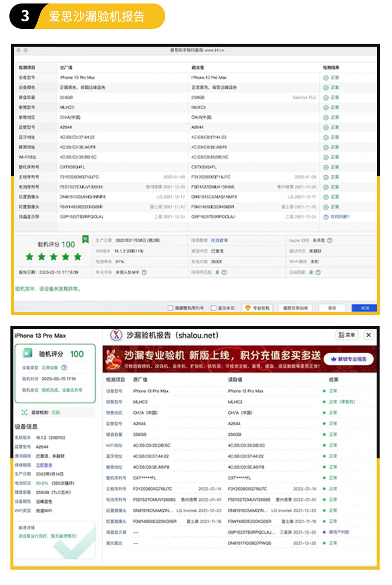Close the 沙漏验机报告 window with the X
The height and width of the screenshot is (585, 392).
click(x=369, y=335)
